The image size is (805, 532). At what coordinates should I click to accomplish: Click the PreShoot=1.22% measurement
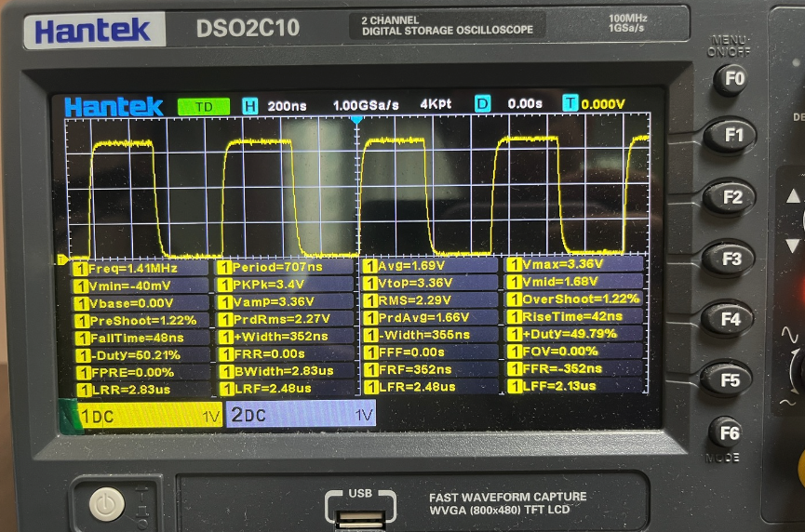pos(142,321)
